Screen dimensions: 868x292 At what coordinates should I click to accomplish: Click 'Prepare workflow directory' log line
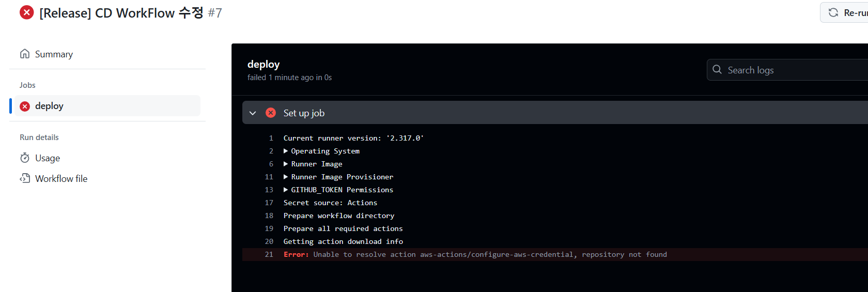[x=339, y=216]
